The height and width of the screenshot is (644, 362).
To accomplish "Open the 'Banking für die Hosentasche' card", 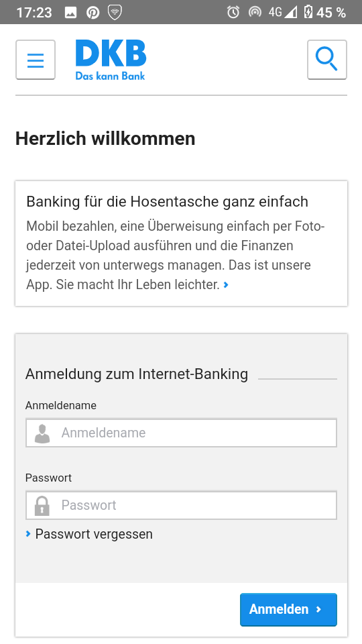I will (x=182, y=244).
